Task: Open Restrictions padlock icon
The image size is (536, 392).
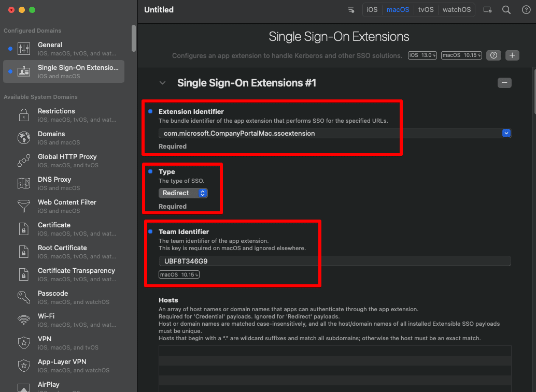Action: 24,115
